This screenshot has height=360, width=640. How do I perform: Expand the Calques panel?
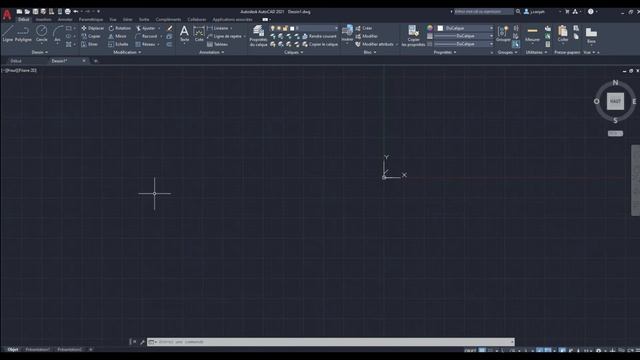(293, 52)
